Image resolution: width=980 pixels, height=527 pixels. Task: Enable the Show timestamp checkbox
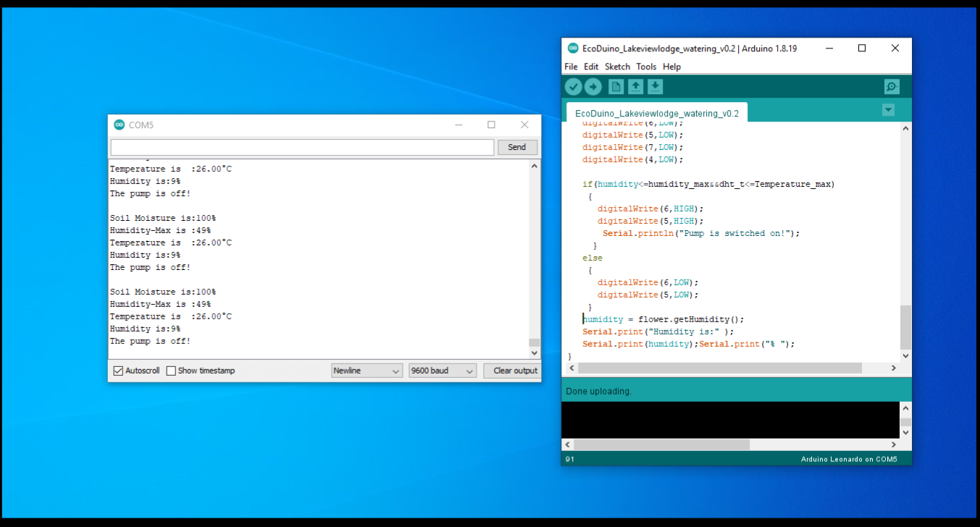(x=171, y=371)
